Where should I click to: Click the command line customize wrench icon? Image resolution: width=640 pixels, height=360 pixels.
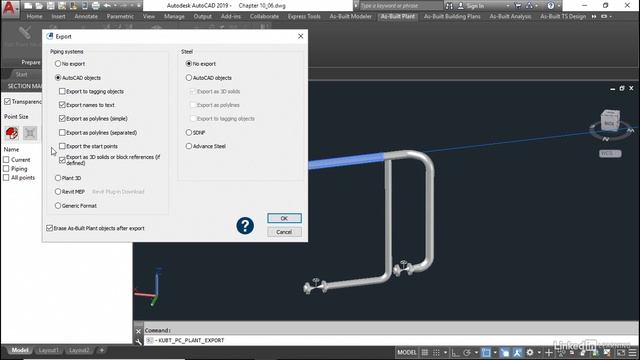pos(138,341)
